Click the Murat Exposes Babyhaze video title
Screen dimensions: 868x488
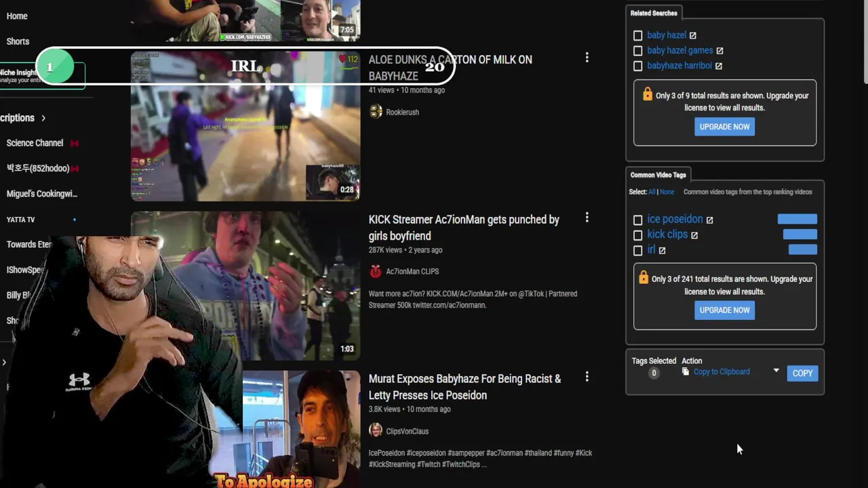[465, 387]
